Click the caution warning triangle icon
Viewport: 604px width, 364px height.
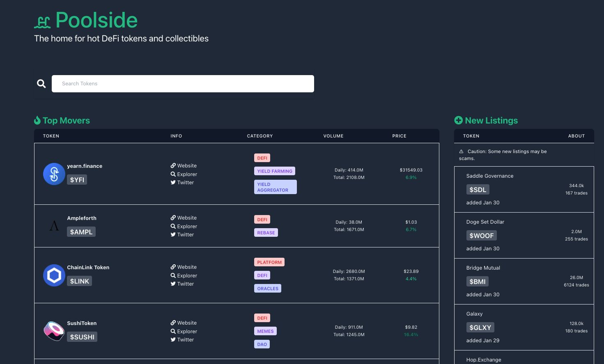coord(461,151)
